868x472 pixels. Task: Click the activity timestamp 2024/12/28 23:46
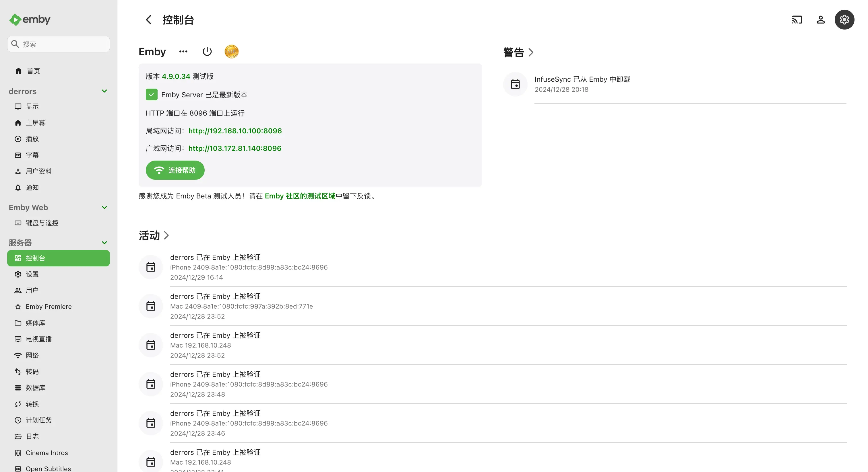point(197,433)
